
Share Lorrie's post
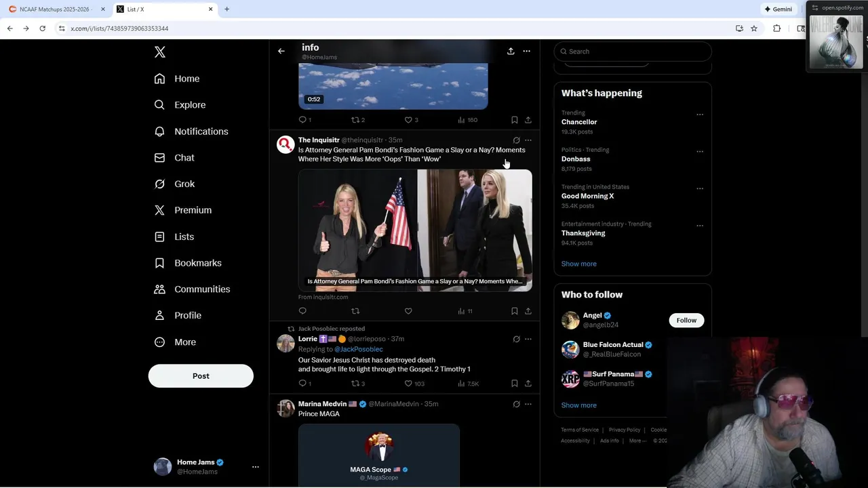coord(528,384)
